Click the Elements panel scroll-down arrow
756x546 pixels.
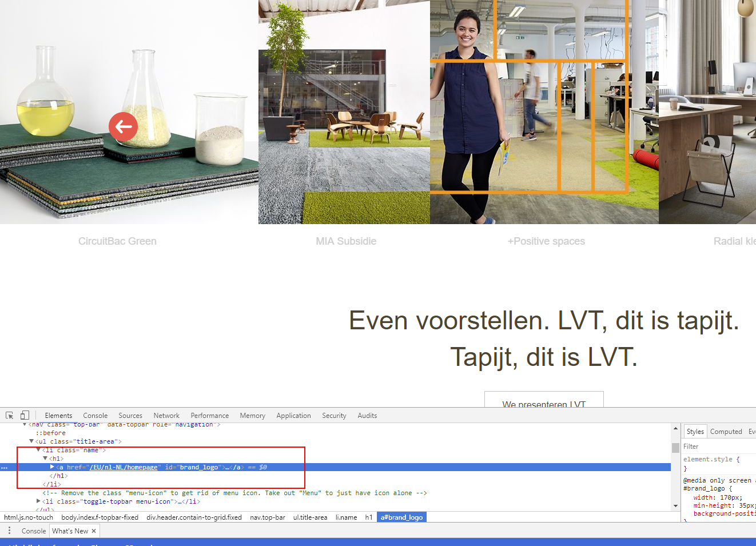click(675, 506)
